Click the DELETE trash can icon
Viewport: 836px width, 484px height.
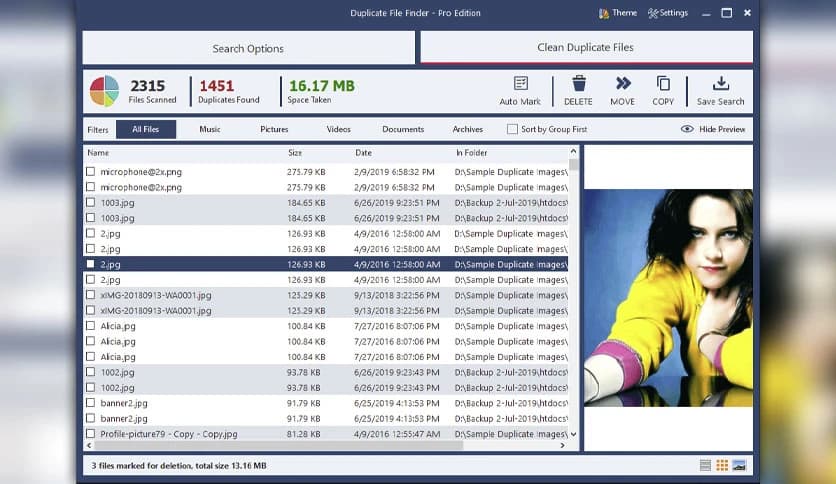click(x=579, y=84)
